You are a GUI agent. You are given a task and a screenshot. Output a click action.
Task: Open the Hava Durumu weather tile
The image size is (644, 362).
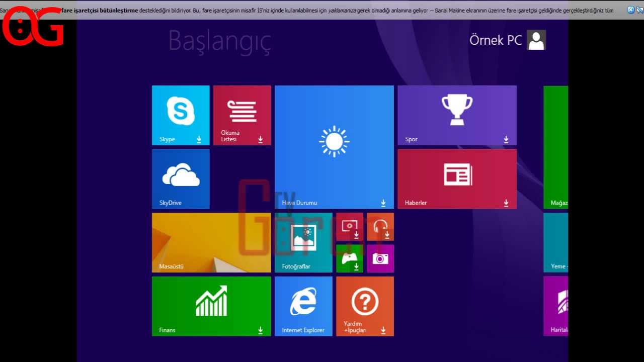point(334,147)
